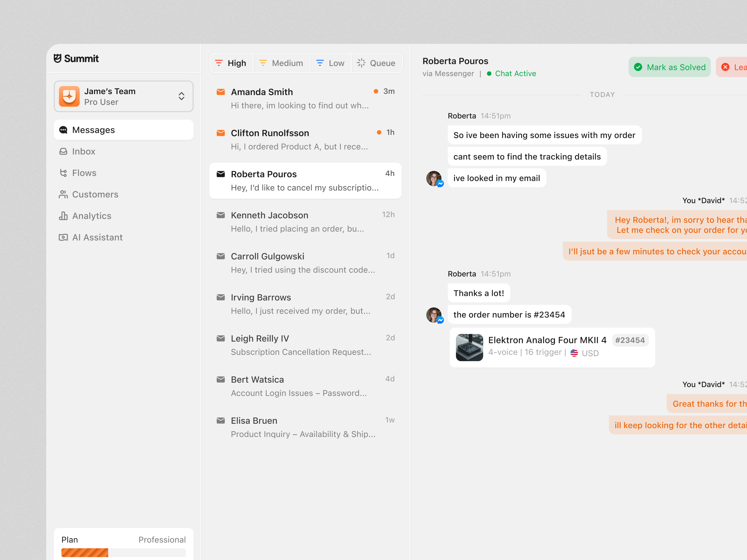This screenshot has height=560, width=747.
Task: Click the orange envelope icon beside Amanda Smith
Action: pyautogui.click(x=221, y=92)
